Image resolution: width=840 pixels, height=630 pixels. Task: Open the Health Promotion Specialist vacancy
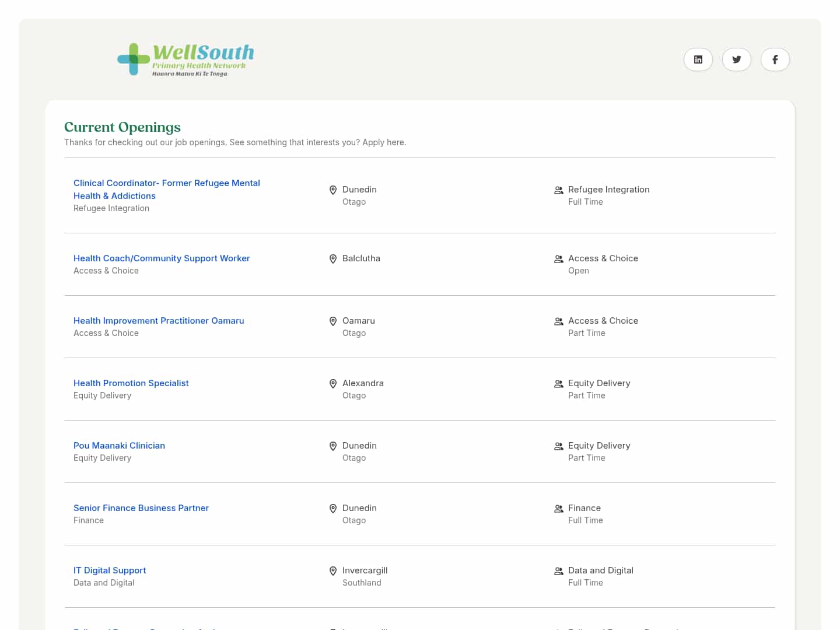[x=131, y=383]
